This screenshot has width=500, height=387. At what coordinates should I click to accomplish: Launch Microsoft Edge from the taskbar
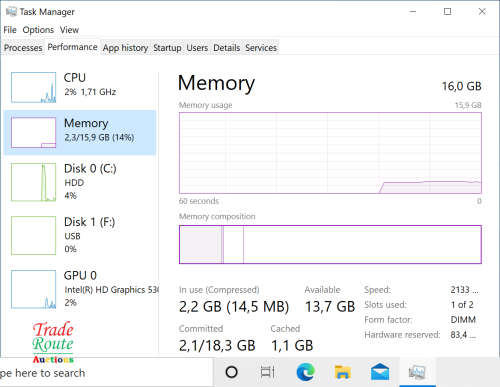pyautogui.click(x=305, y=372)
